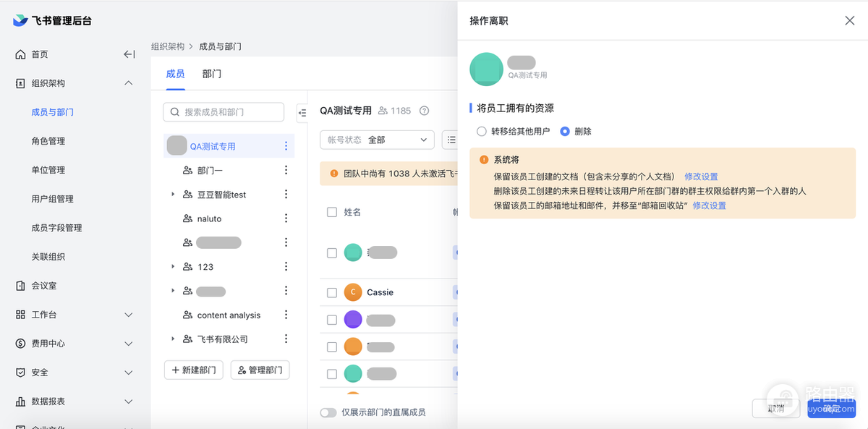Expand the 123 department tree node
The height and width of the screenshot is (429, 868).
pos(173,267)
